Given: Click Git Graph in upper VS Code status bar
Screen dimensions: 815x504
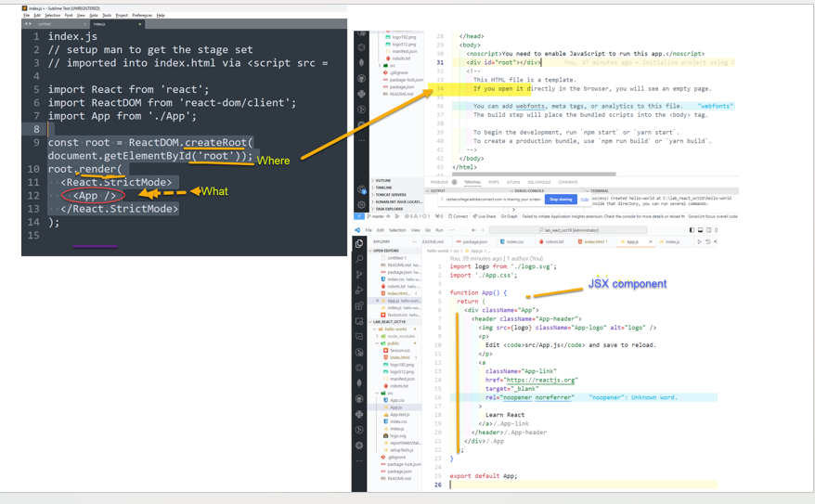Looking at the screenshot, I should point(509,216).
